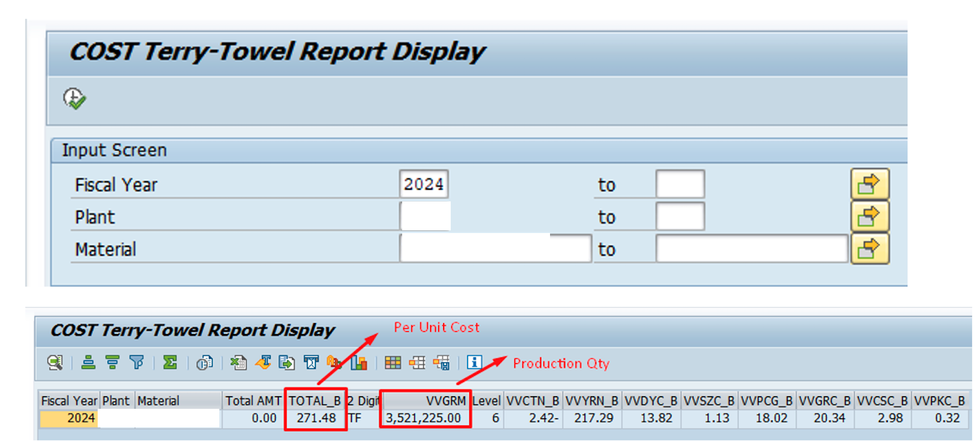Sort ascending using the toolbar icon
Image resolution: width=980 pixels, height=441 pixels.
[x=88, y=362]
